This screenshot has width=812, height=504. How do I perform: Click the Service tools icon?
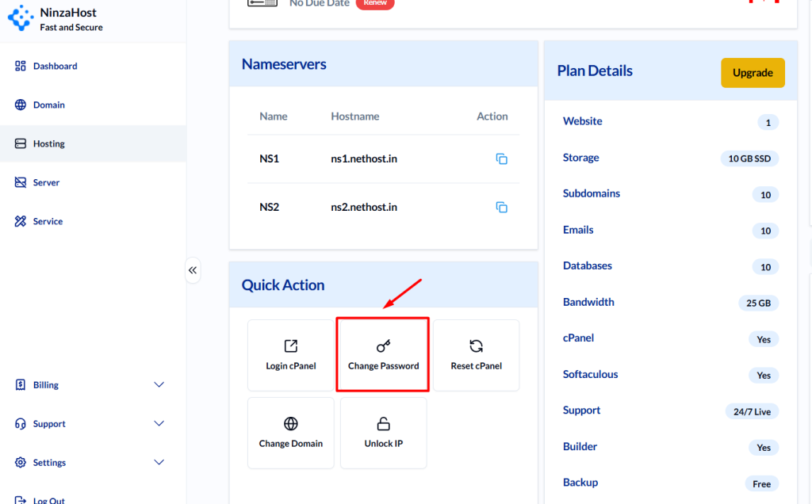(20, 221)
